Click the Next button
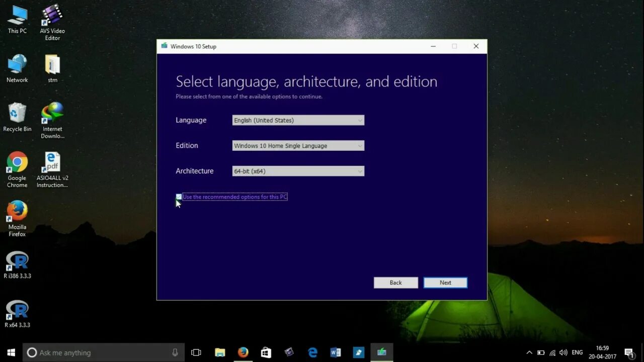This screenshot has height=362, width=644. pos(445,283)
